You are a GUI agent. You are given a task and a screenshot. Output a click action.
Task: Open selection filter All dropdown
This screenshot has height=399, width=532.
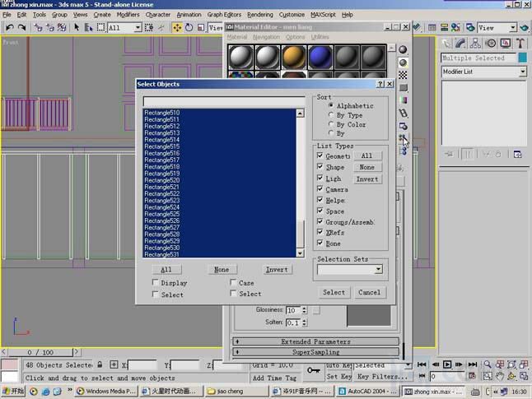point(138,27)
